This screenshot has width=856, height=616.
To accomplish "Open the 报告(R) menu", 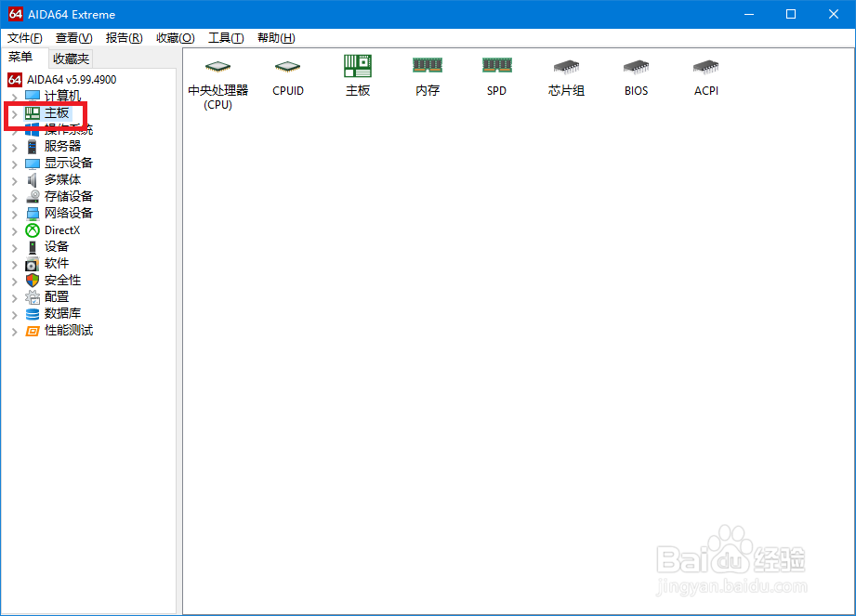I will 124,38.
